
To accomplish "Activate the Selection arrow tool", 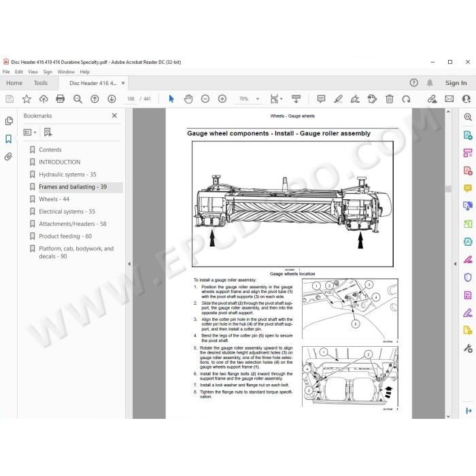I will [171, 99].
